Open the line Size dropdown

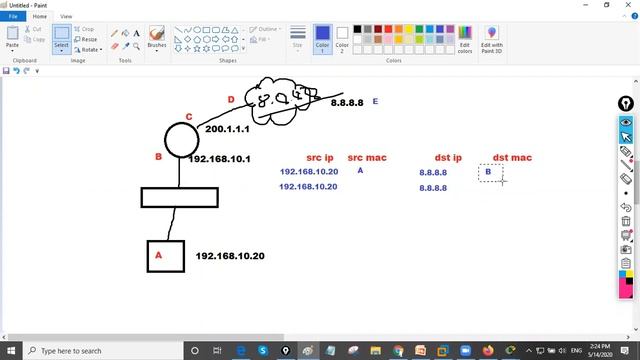click(x=298, y=38)
